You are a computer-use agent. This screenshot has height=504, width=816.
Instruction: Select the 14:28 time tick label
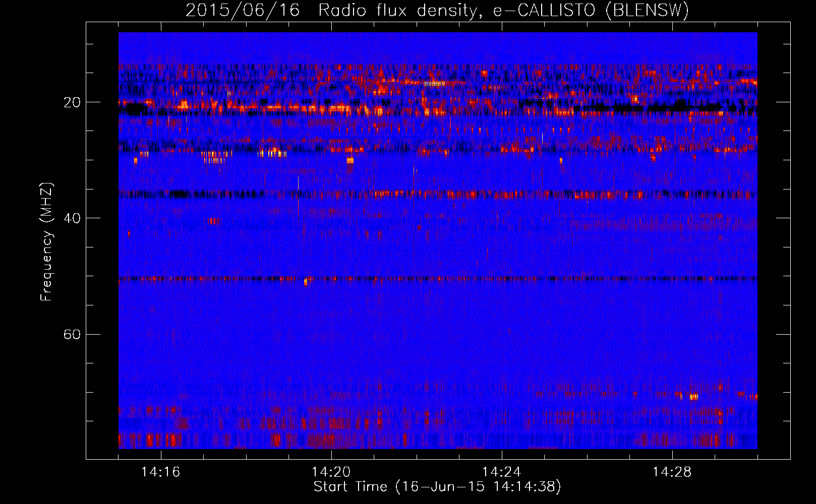[672, 472]
